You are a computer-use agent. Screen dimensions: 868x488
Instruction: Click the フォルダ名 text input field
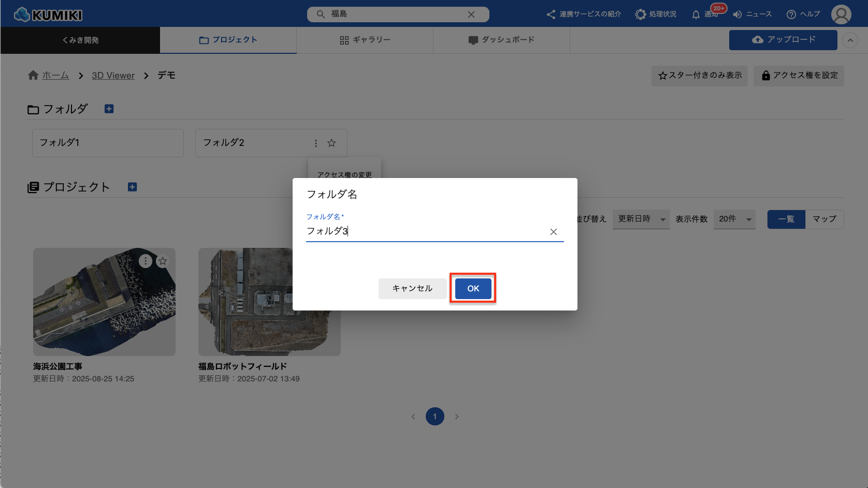click(425, 231)
